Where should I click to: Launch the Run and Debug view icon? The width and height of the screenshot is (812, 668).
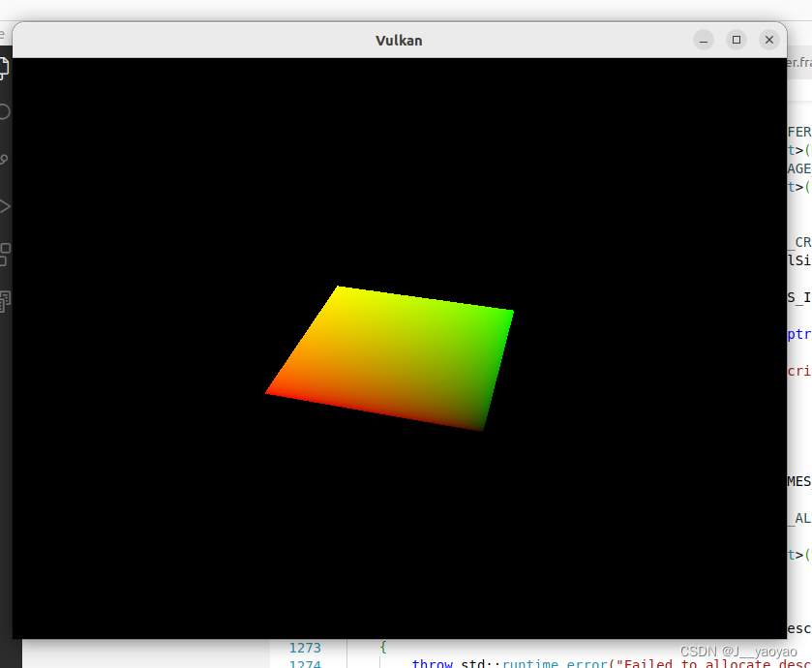[x=3, y=205]
